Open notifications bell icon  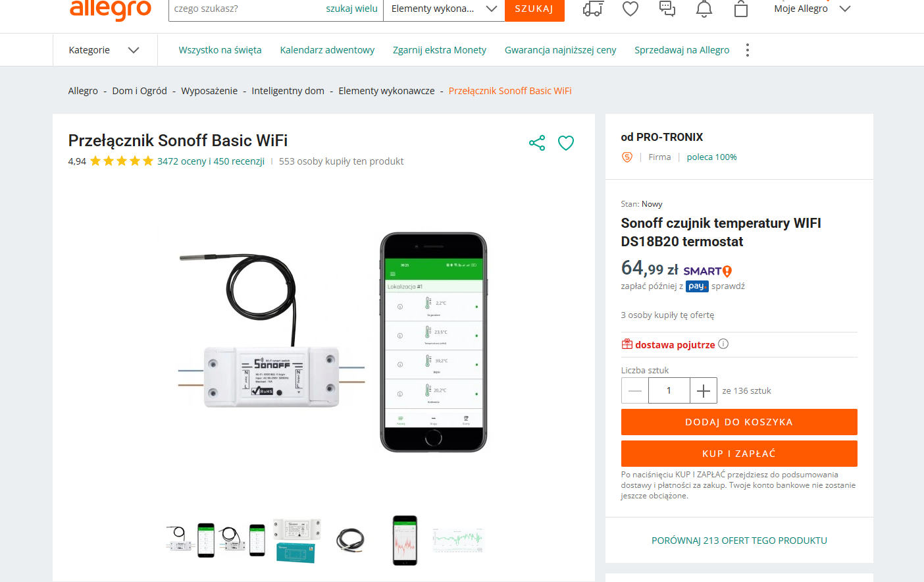[x=704, y=9]
